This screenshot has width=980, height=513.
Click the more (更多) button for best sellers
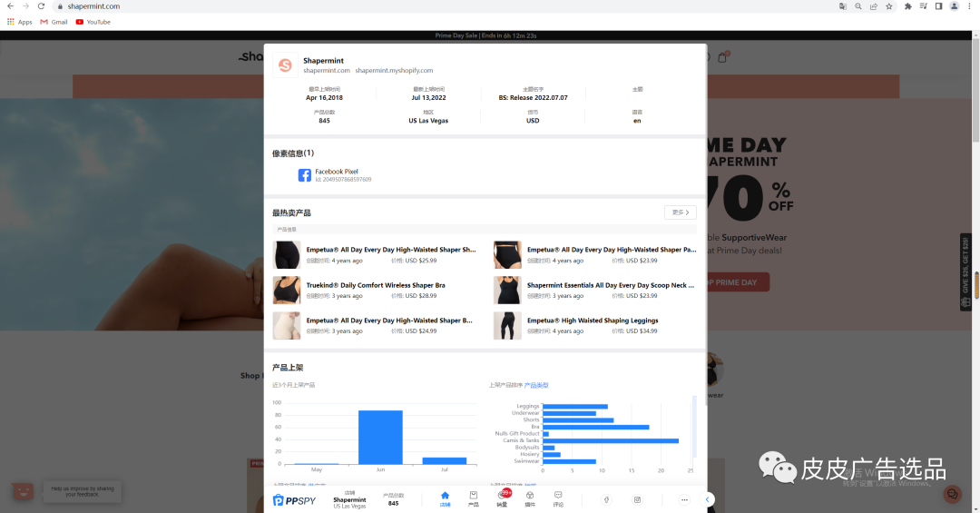[x=680, y=212]
